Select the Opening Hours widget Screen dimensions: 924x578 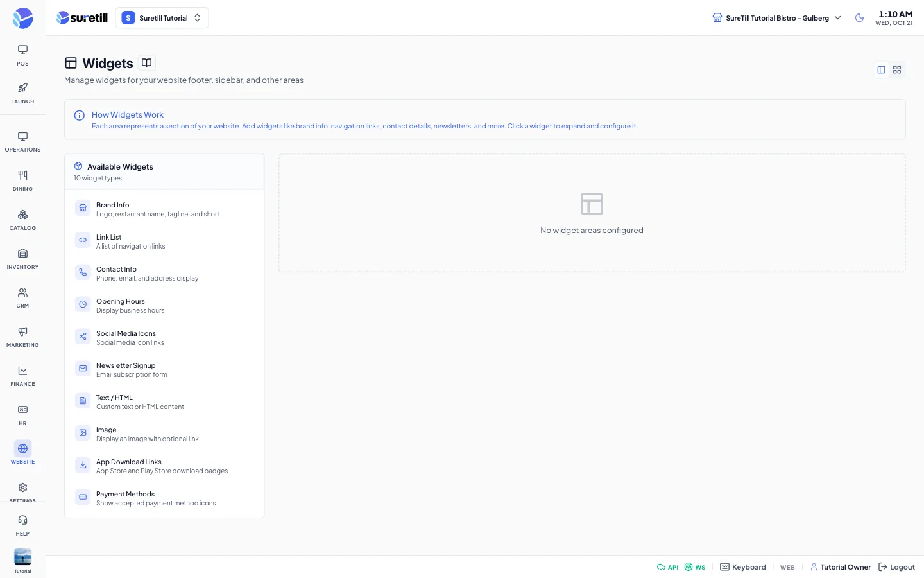164,306
